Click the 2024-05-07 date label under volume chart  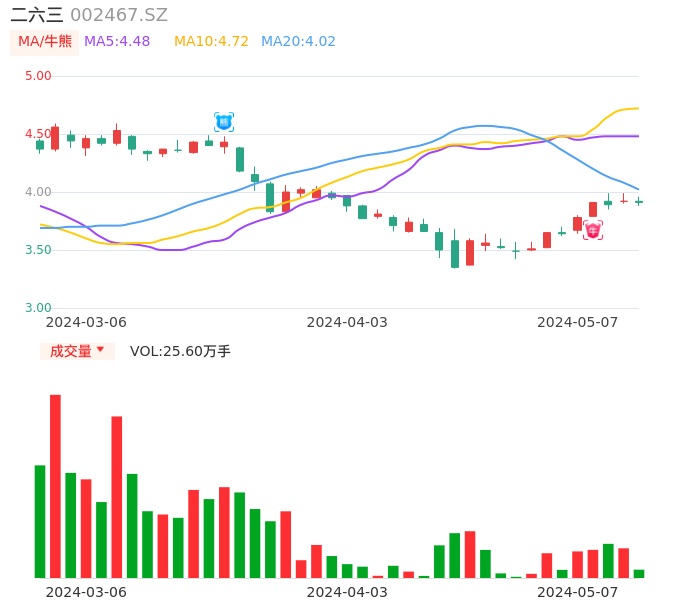coord(578,592)
